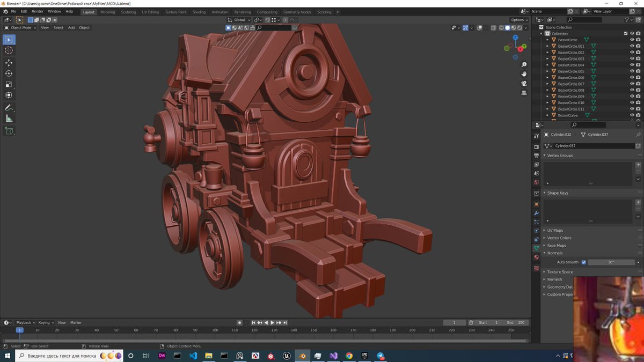Add a new shape key with plus
This screenshot has width=644, height=362.
click(638, 202)
